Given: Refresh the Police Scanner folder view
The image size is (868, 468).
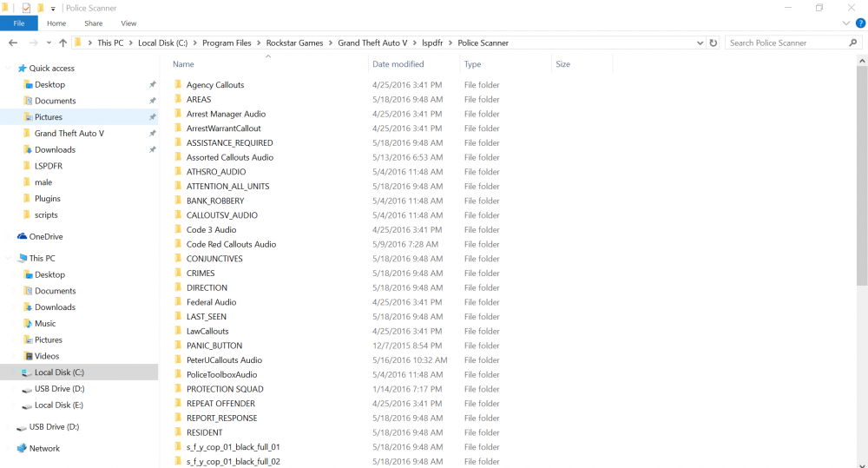Looking at the screenshot, I should pyautogui.click(x=713, y=43).
